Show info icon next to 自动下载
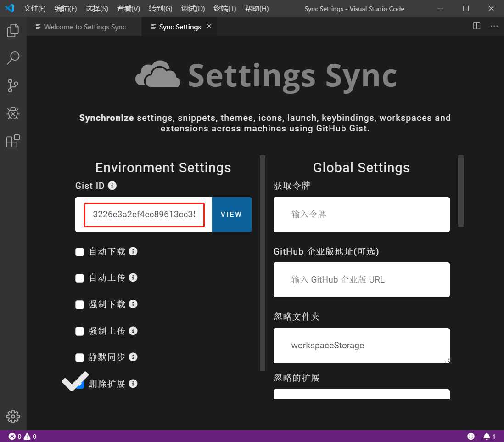The width and height of the screenshot is (504, 442). pos(133,251)
